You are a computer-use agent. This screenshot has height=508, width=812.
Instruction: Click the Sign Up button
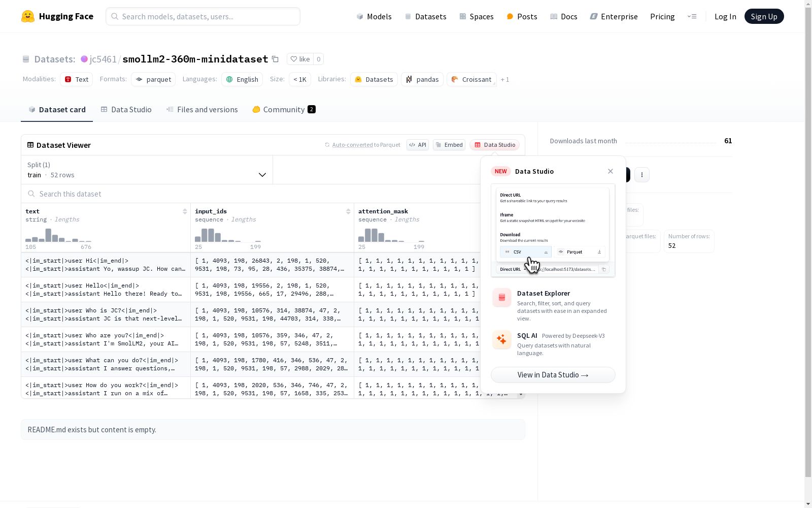pyautogui.click(x=764, y=16)
